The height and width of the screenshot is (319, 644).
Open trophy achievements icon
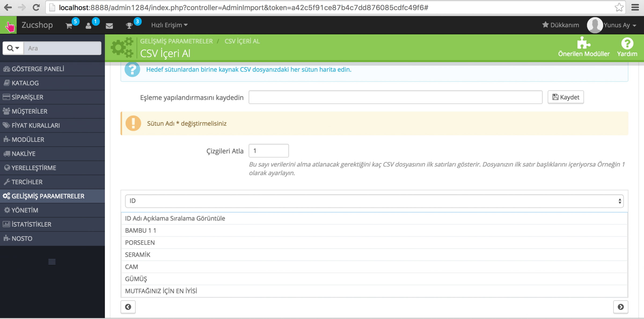(x=129, y=26)
